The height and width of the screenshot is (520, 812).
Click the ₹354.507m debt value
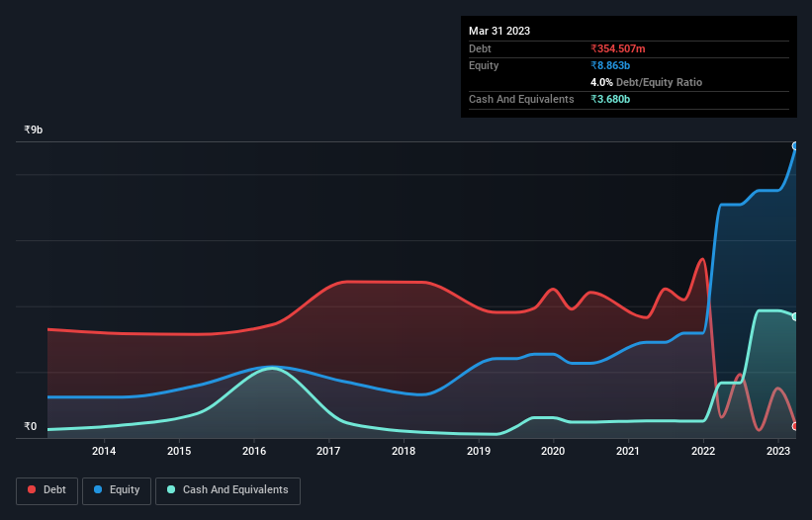pyautogui.click(x=618, y=48)
